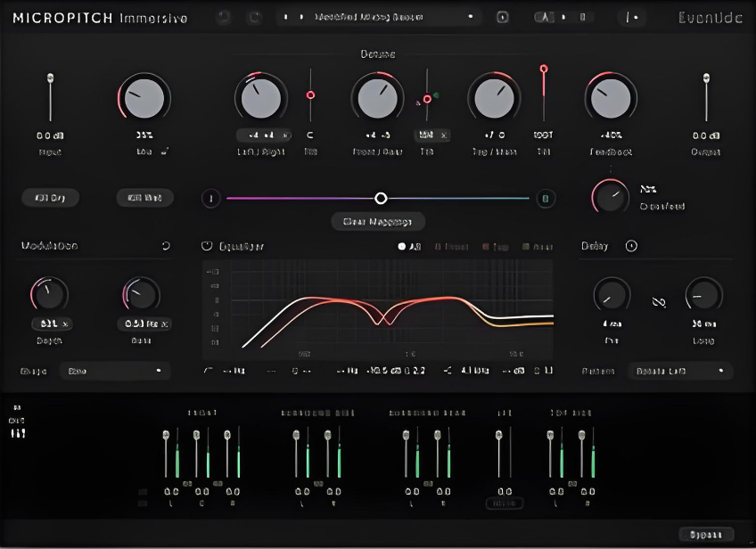Click the Output level slider handle
The width and height of the screenshot is (756, 549).
point(706,78)
